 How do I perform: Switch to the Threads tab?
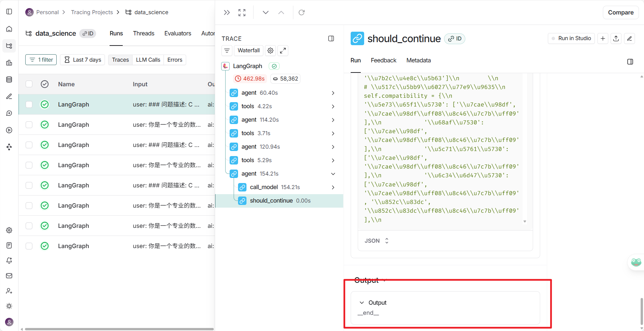tap(144, 33)
